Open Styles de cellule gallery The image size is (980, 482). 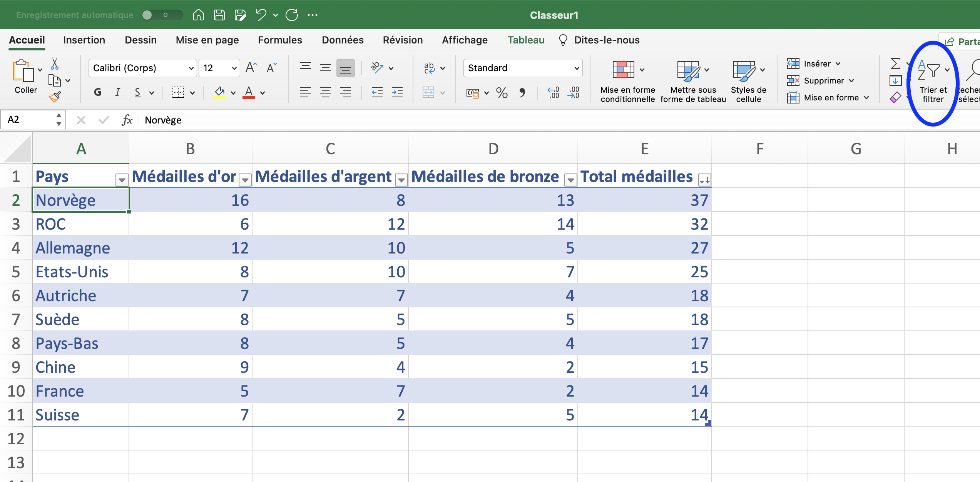click(x=749, y=82)
